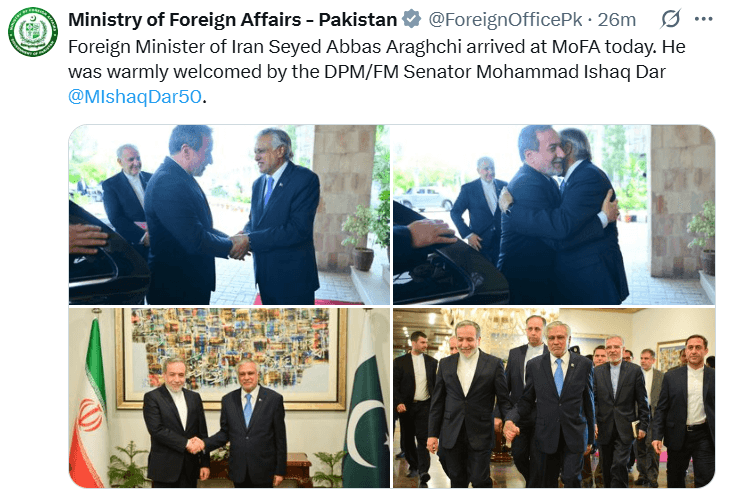This screenshot has width=730, height=496.
Task: Open the top-left handshake arrival photo
Action: (x=229, y=215)
